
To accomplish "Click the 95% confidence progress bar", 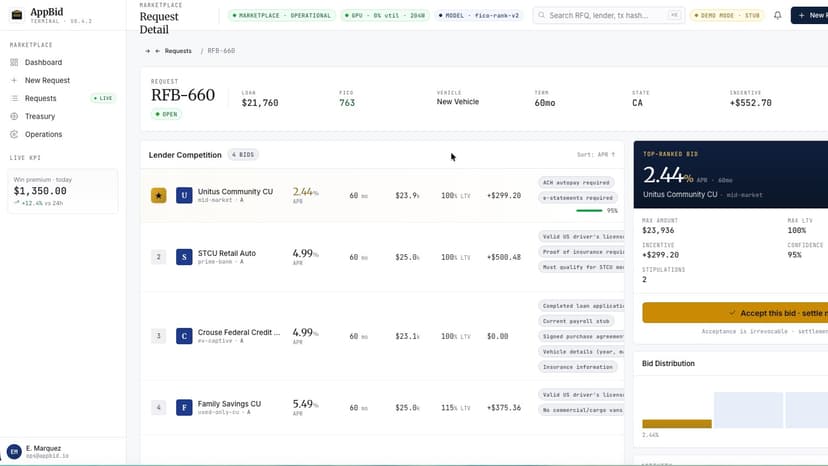I will (x=589, y=211).
